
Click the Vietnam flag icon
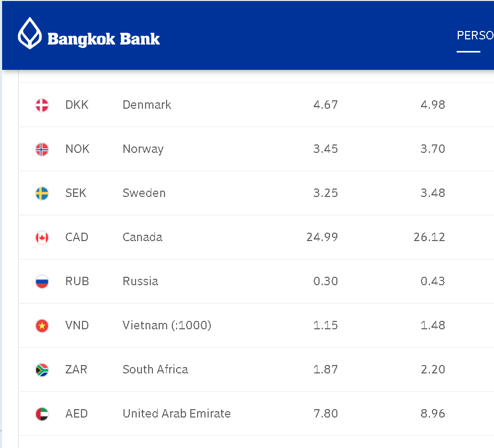point(42,326)
